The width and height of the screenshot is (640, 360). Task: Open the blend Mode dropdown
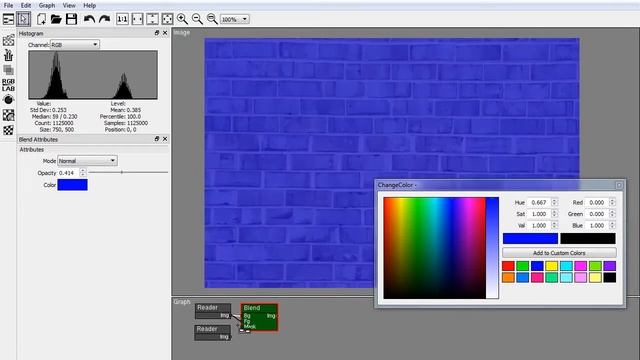(87, 161)
